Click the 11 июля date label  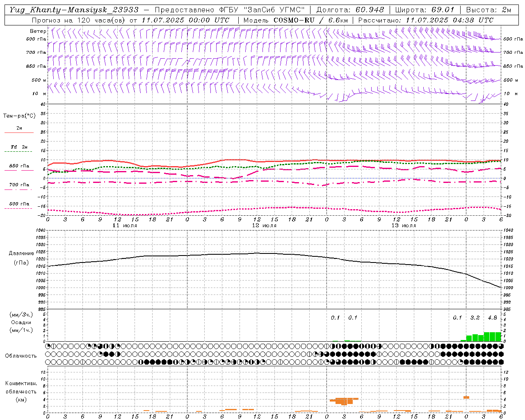[125, 226]
